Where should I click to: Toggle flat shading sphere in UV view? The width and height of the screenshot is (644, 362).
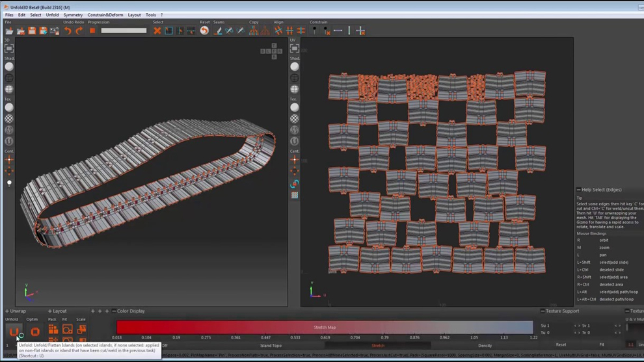click(x=295, y=66)
